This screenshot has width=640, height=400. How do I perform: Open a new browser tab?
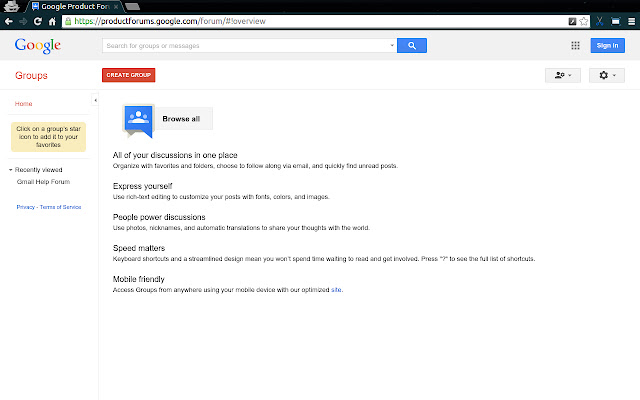tap(132, 7)
